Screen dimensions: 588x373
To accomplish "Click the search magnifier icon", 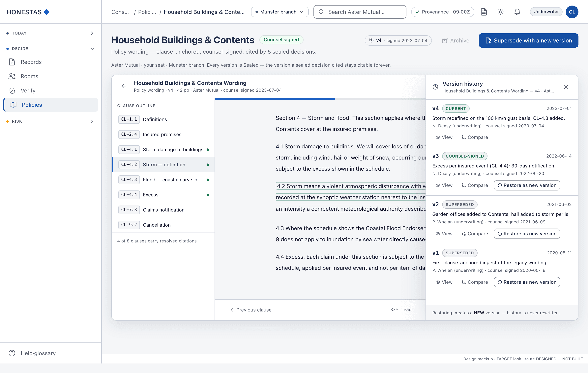I will tap(321, 12).
